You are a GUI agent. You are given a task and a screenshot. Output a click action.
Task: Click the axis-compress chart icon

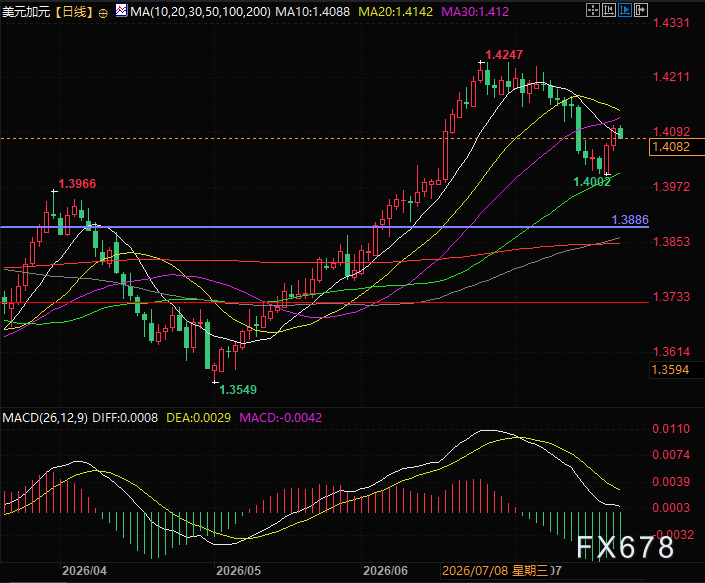pos(609,10)
